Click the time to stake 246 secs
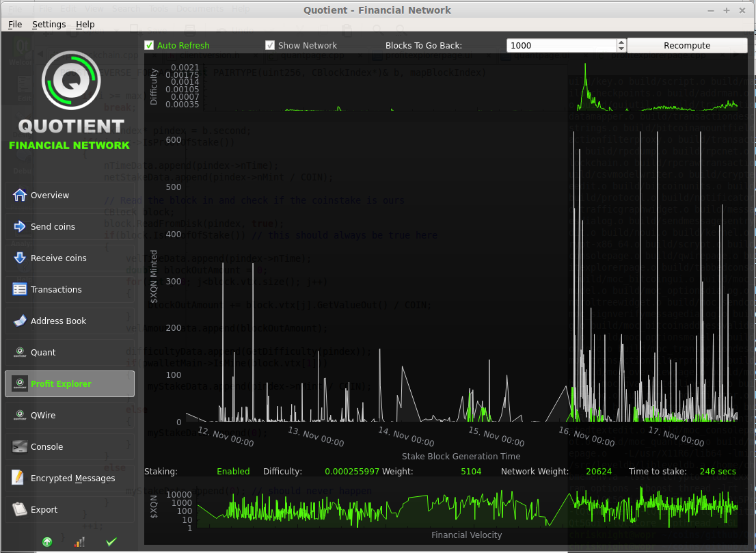Image resolution: width=756 pixels, height=553 pixels. coord(718,471)
